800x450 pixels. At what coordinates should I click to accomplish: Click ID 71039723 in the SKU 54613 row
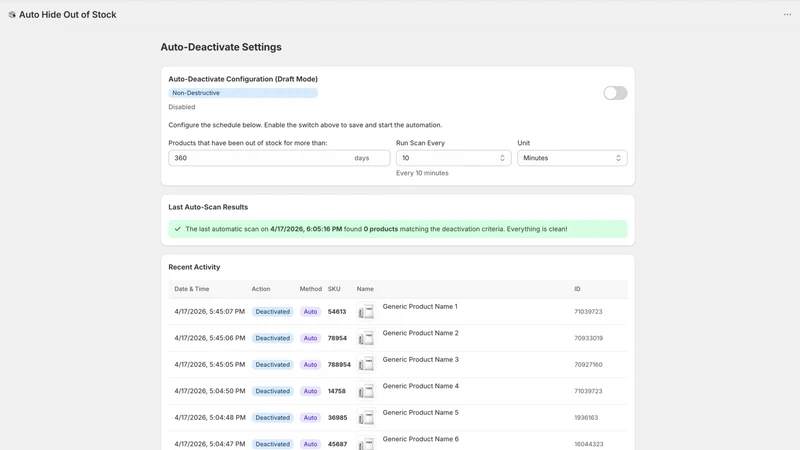click(588, 312)
